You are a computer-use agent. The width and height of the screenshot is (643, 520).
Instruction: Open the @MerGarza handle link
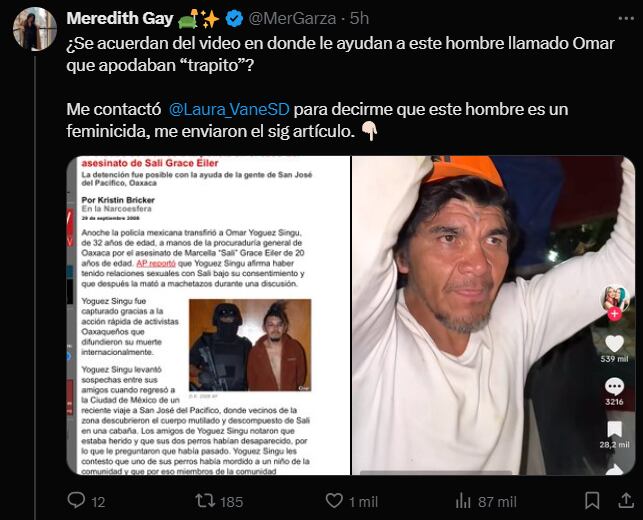pyautogui.click(x=292, y=18)
